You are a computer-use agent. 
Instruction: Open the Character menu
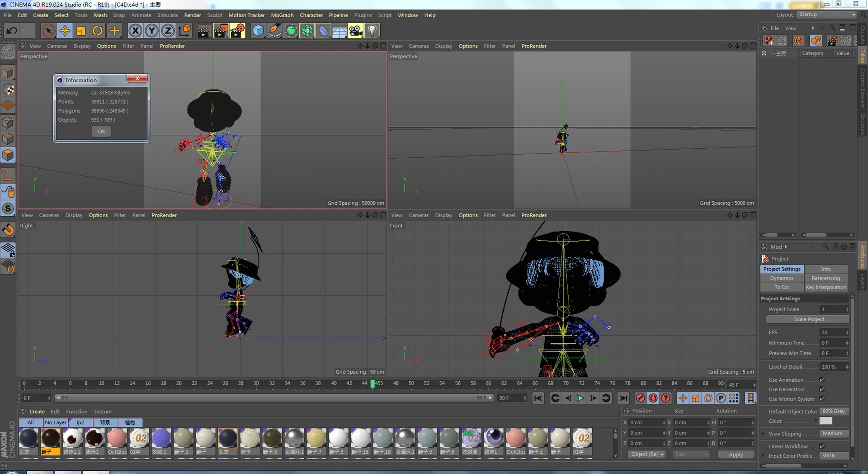point(311,15)
